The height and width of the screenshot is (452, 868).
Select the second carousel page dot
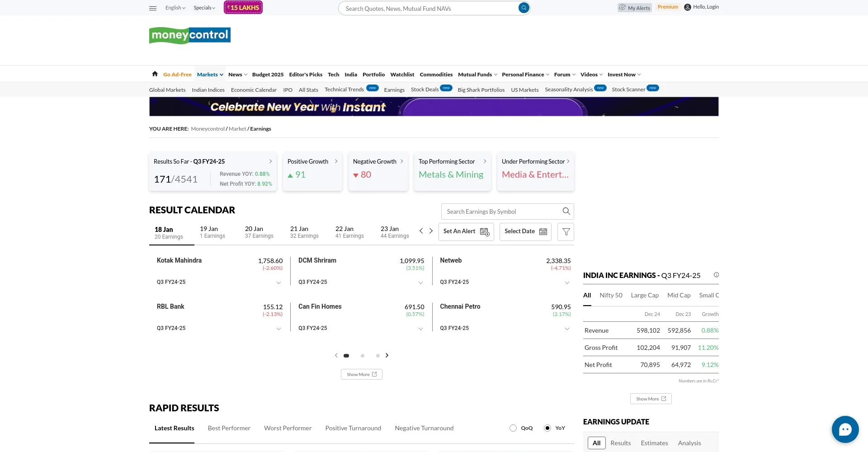tap(363, 356)
